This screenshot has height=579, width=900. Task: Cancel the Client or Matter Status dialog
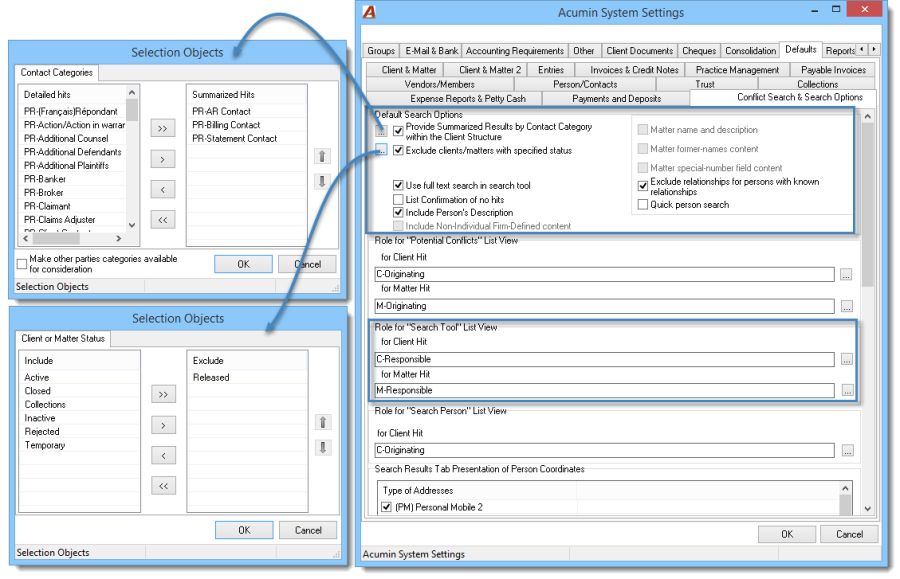pos(308,530)
